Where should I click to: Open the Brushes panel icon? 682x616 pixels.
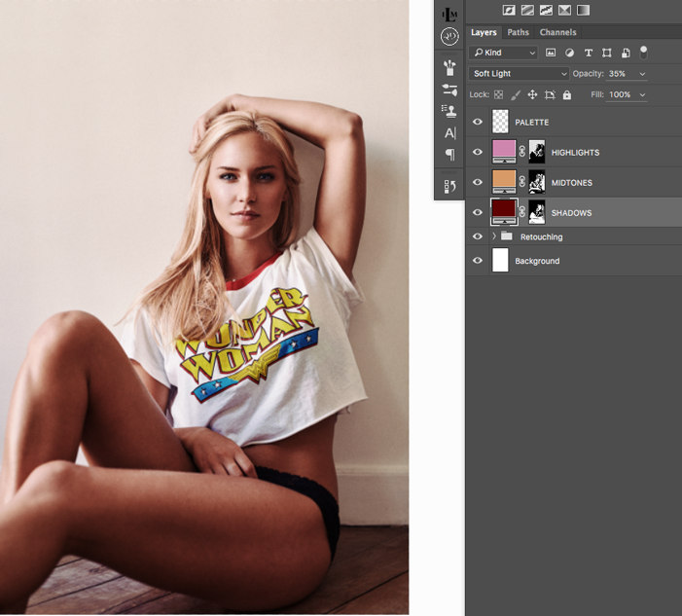[x=449, y=68]
